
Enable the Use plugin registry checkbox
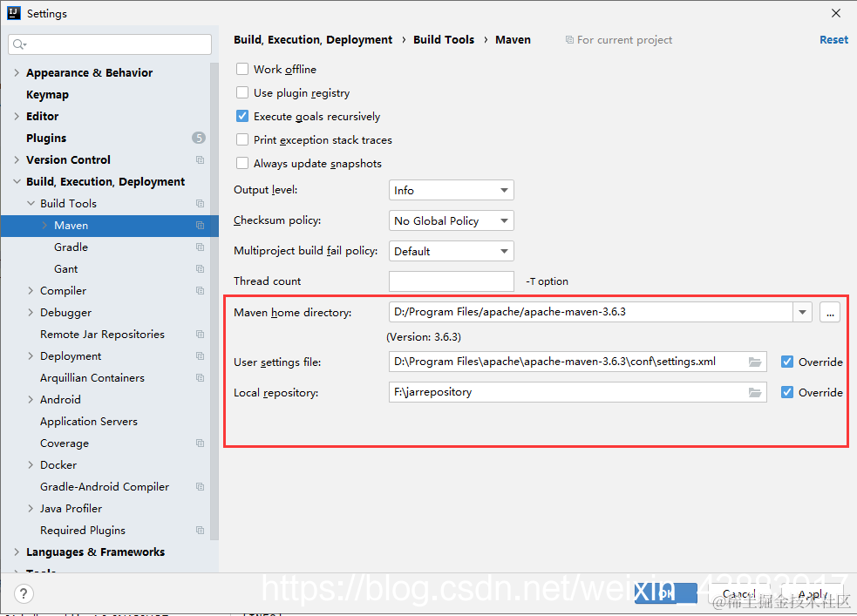click(x=242, y=92)
